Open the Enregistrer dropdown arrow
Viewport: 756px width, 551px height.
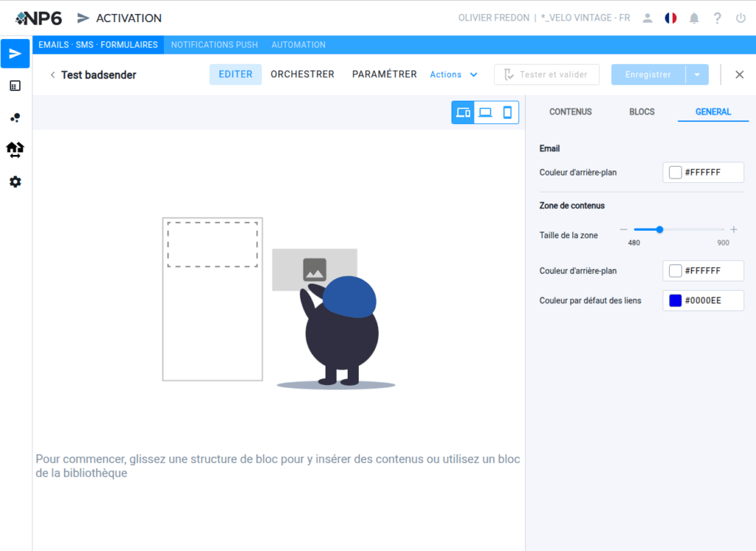(x=697, y=74)
